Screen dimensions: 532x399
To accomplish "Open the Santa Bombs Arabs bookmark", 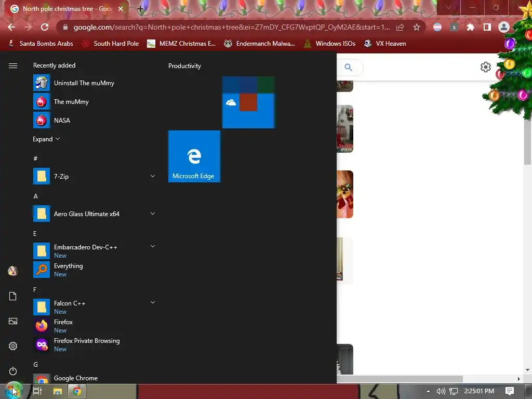I will coord(41,44).
